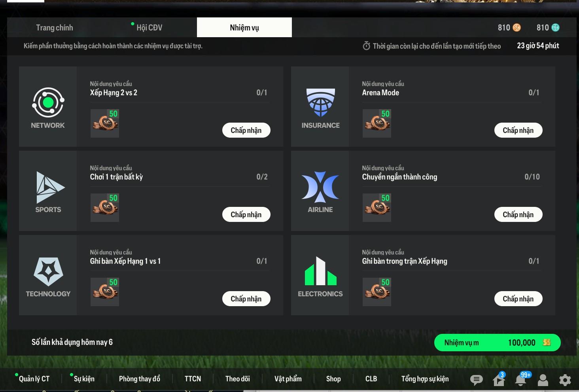579x392 pixels.
Task: Open the chat speech bubble icon
Action: click(476, 380)
